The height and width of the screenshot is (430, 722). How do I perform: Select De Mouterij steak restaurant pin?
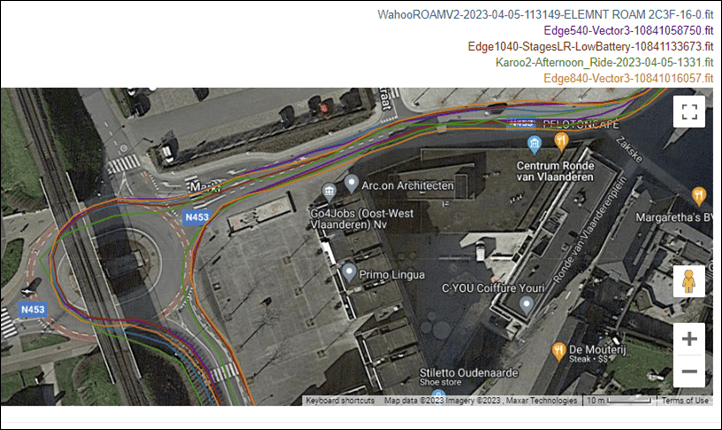[559, 352]
